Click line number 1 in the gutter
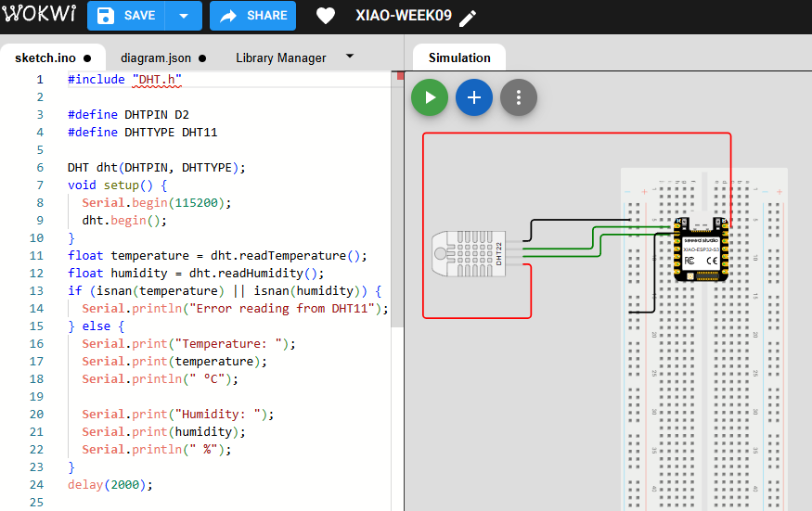The width and height of the screenshot is (812, 511). (x=40, y=80)
